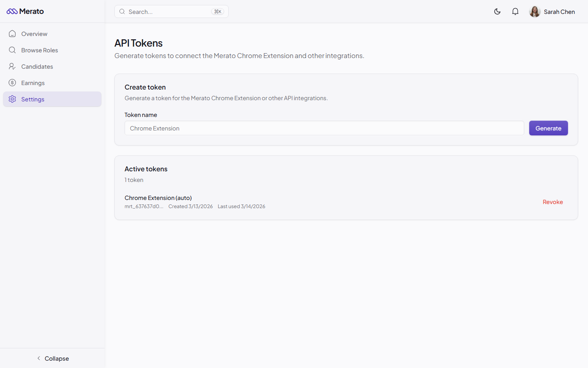
Task: Collapse the sidebar navigation
Action: pyautogui.click(x=52, y=358)
